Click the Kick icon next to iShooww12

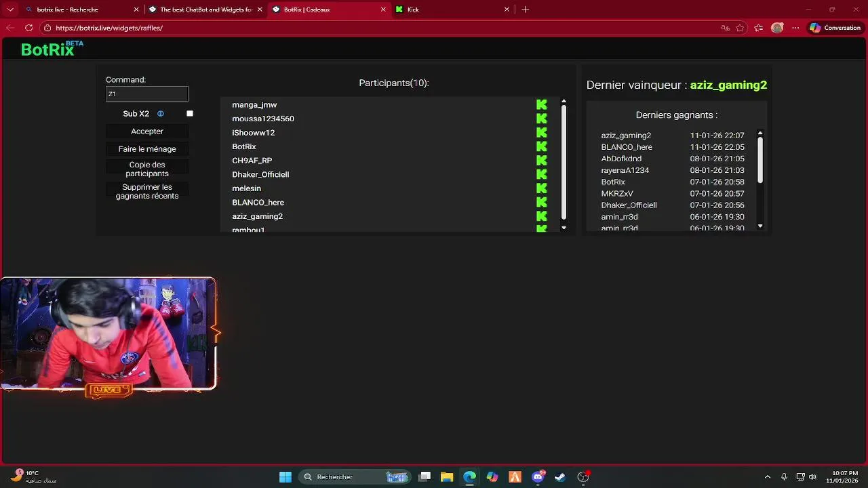point(541,132)
